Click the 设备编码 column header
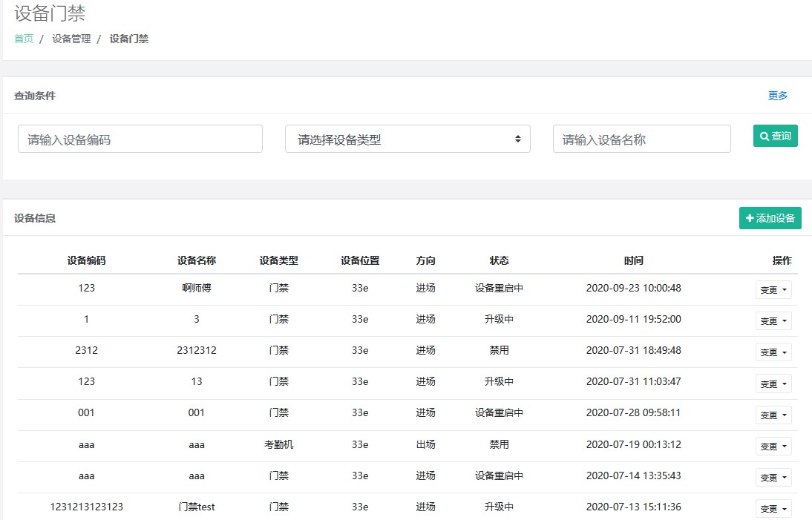The width and height of the screenshot is (812, 520). click(86, 260)
